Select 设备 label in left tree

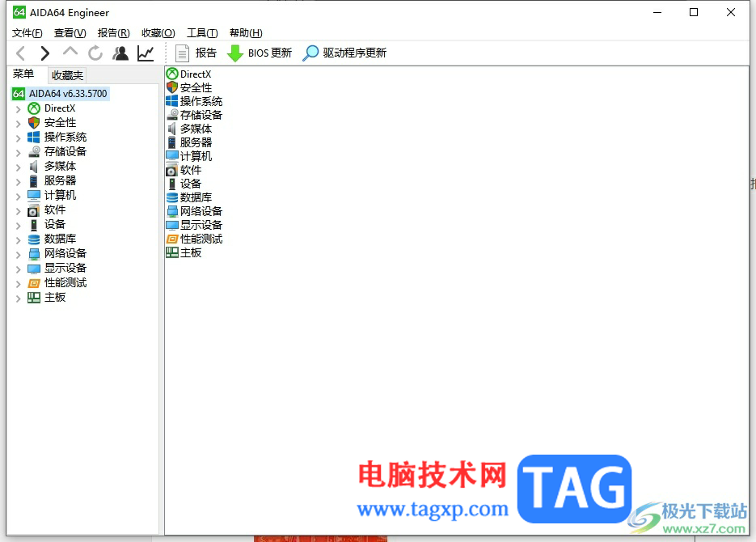coord(54,225)
